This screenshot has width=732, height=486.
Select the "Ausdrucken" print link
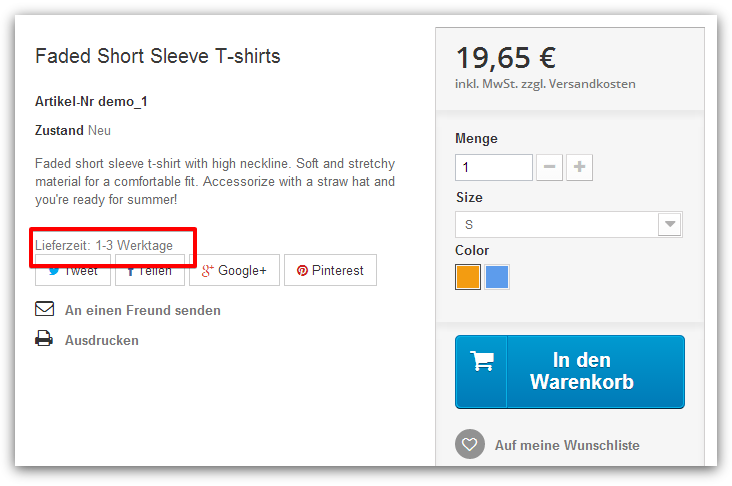point(102,340)
